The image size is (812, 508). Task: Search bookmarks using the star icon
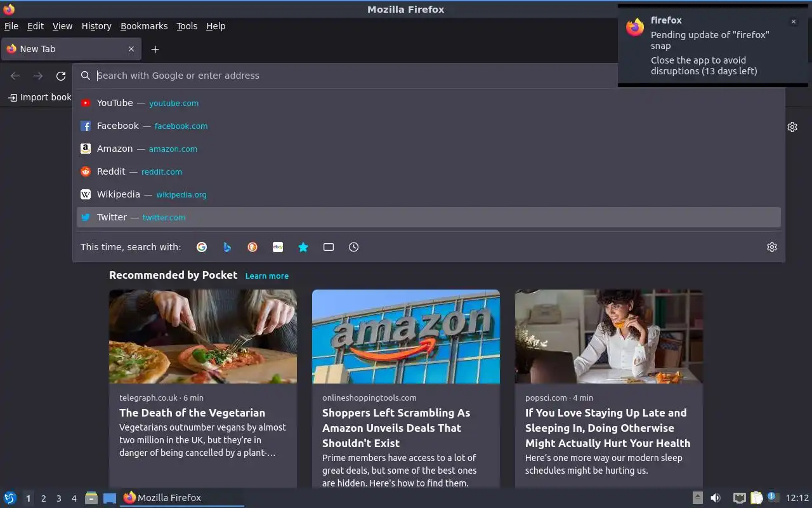coord(303,247)
